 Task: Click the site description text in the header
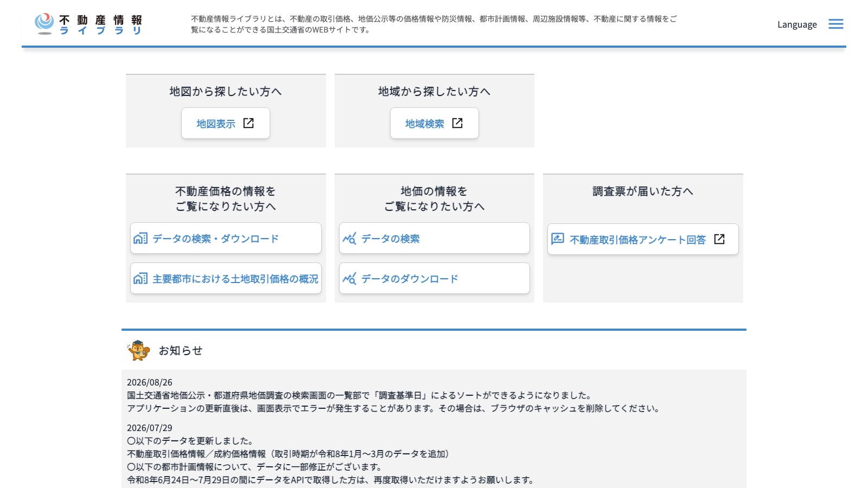tap(434, 24)
